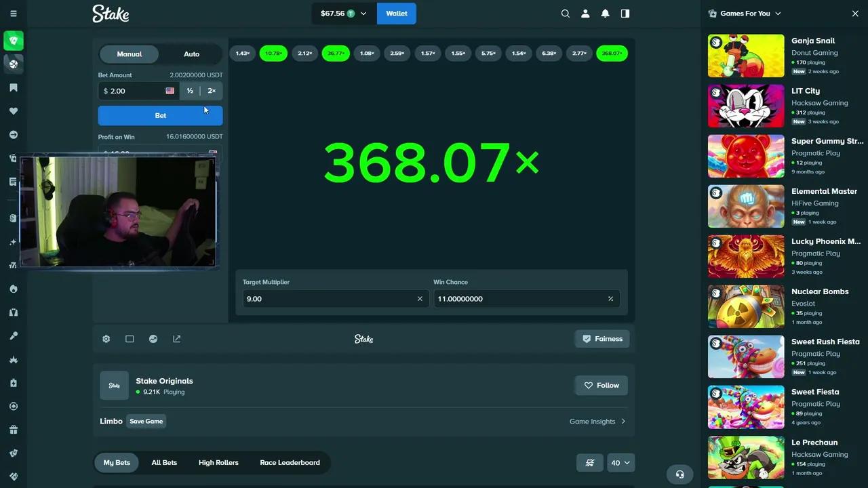Screen dimensions: 868x488
Task: Select the My Bets tab
Action: [x=117, y=463]
